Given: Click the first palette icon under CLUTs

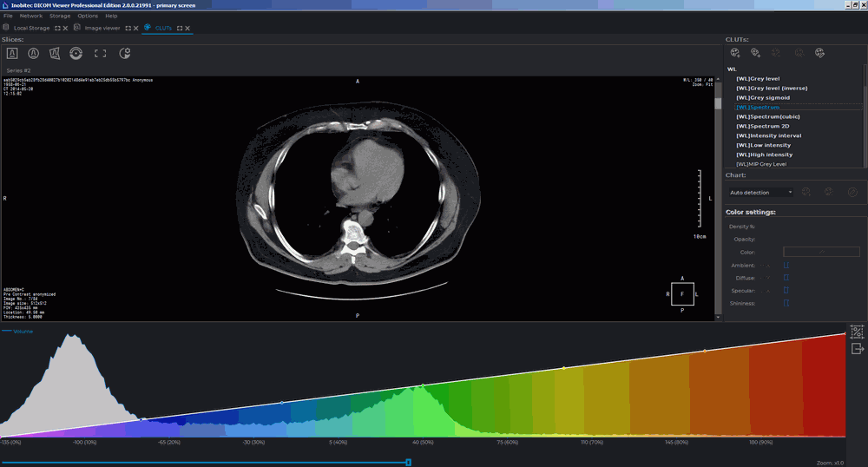Looking at the screenshot, I should [x=735, y=53].
